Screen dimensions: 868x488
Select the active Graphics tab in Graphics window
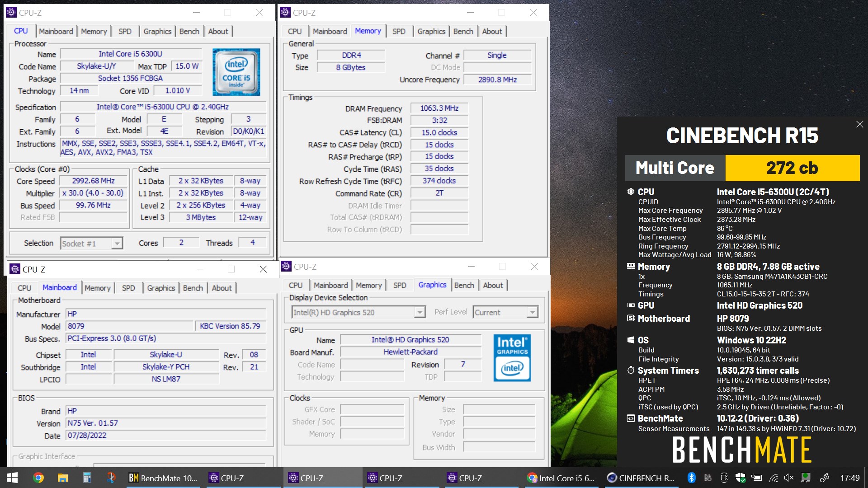tap(432, 285)
